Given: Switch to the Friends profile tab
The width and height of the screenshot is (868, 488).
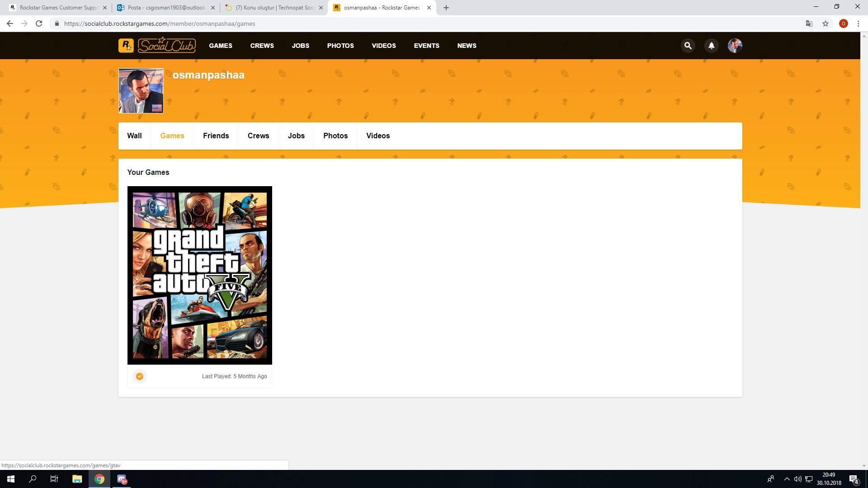Looking at the screenshot, I should point(216,136).
